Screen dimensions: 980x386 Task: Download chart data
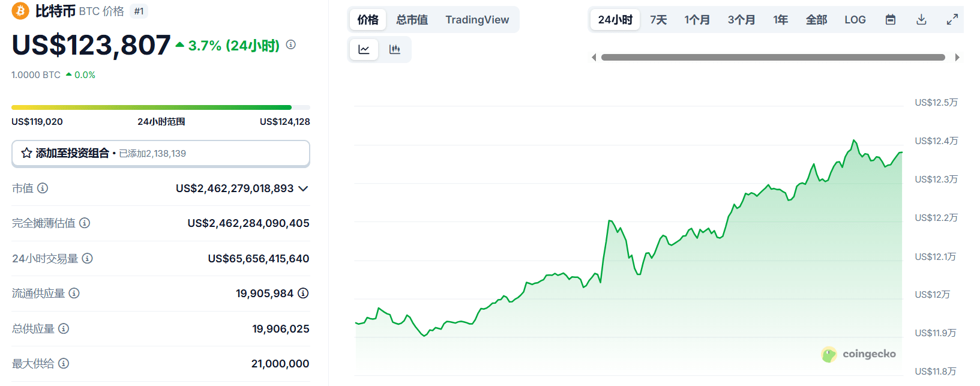pos(922,20)
